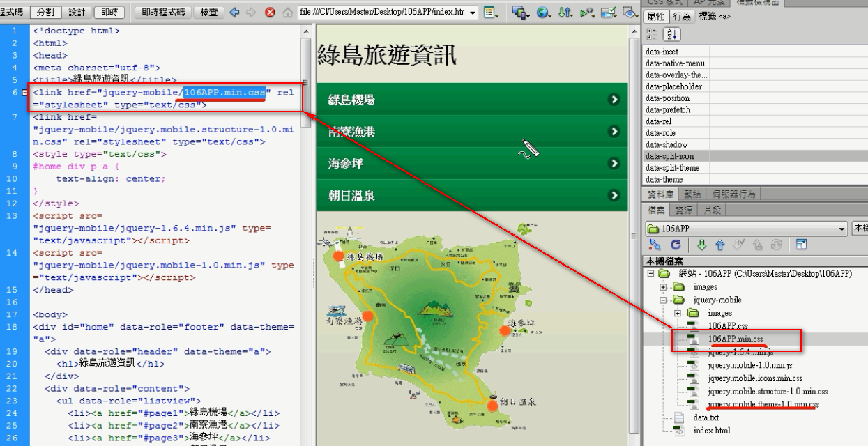Expand Files panel to show both sites

point(801,245)
